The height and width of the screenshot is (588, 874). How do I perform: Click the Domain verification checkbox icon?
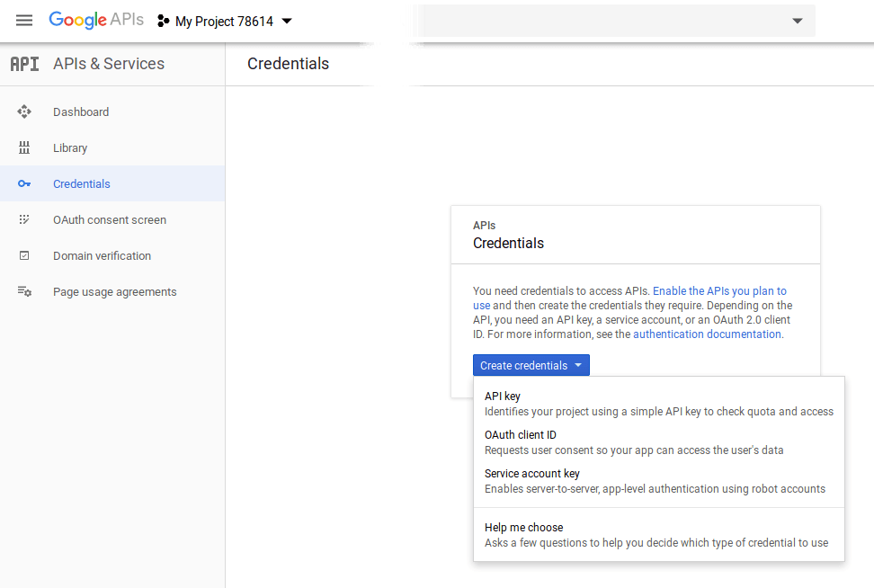coord(24,256)
